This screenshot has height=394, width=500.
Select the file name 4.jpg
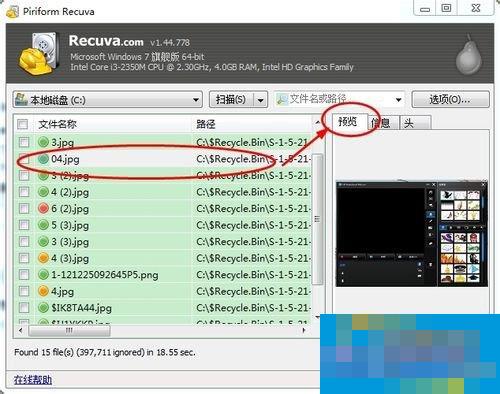click(62, 291)
